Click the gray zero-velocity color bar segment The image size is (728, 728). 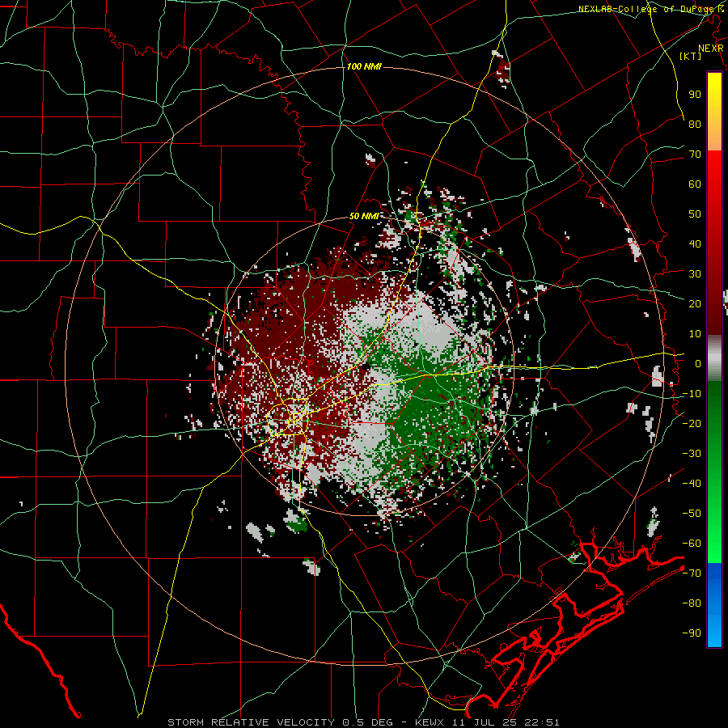[x=714, y=358]
